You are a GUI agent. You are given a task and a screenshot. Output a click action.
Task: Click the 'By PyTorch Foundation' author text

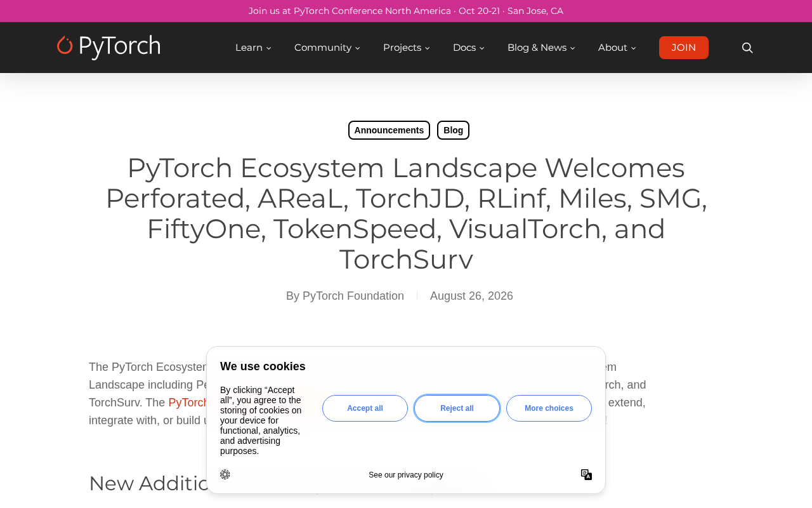pyautogui.click(x=345, y=296)
